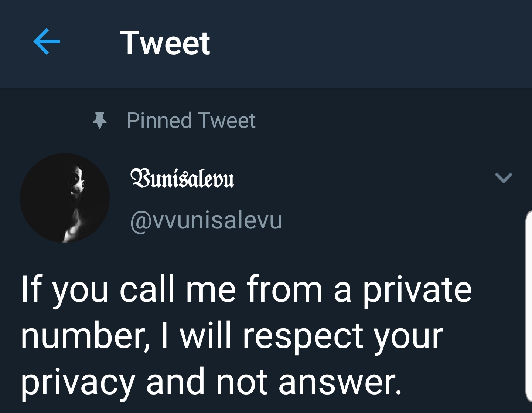The image size is (532, 413).
Task: Open the tweet options chevron menu
Action: pyautogui.click(x=504, y=178)
